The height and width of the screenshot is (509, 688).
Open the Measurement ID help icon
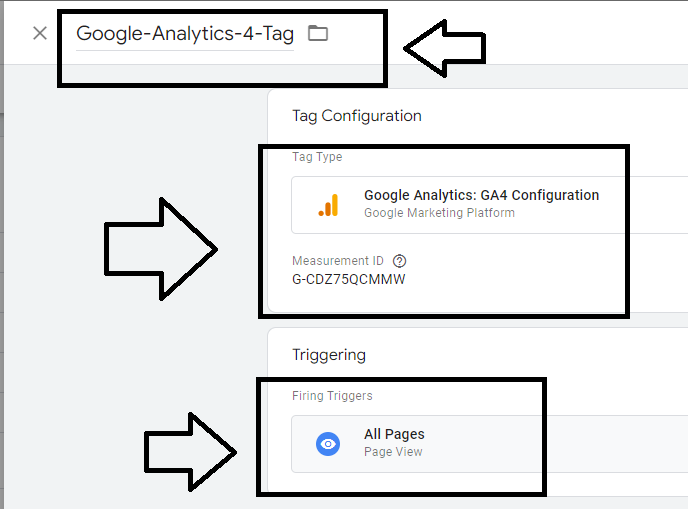pos(400,261)
